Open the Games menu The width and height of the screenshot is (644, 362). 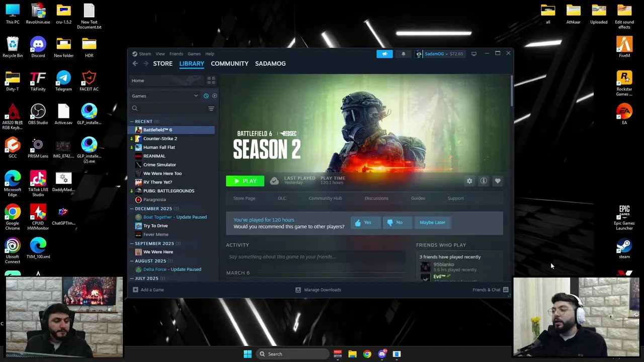click(194, 54)
